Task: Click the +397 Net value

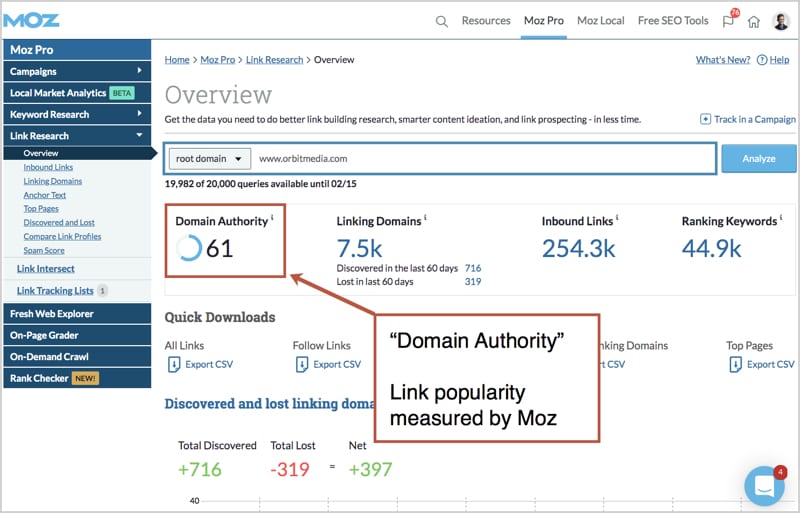Action: tap(370, 469)
